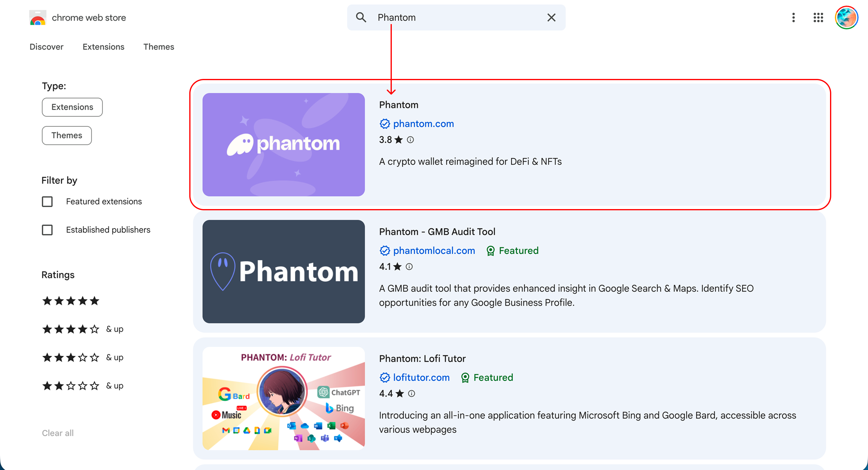Check the Established publishers filter

coord(47,230)
